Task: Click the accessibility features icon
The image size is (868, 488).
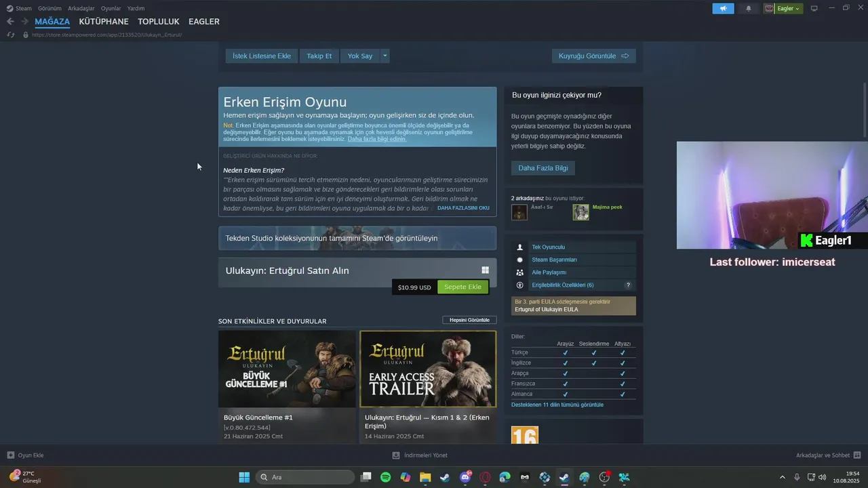Action: tap(520, 285)
